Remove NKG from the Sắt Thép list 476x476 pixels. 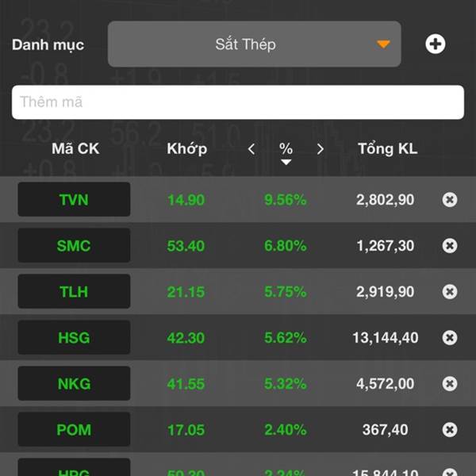click(x=450, y=384)
